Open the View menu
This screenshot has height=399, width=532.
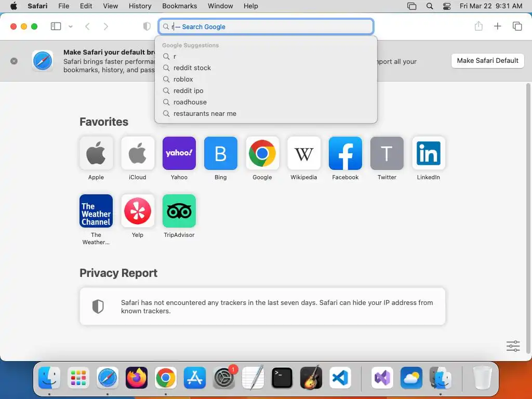click(x=110, y=6)
